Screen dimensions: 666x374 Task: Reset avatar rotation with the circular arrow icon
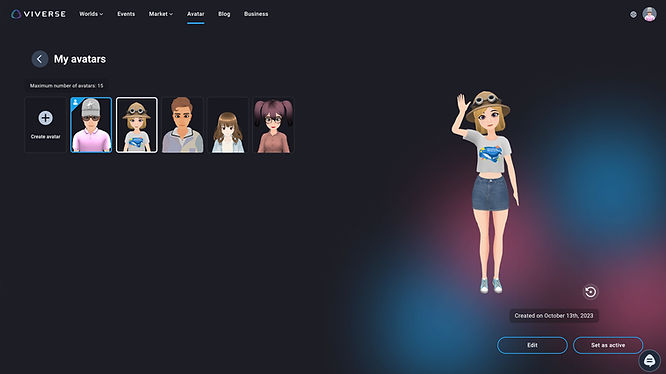(590, 292)
